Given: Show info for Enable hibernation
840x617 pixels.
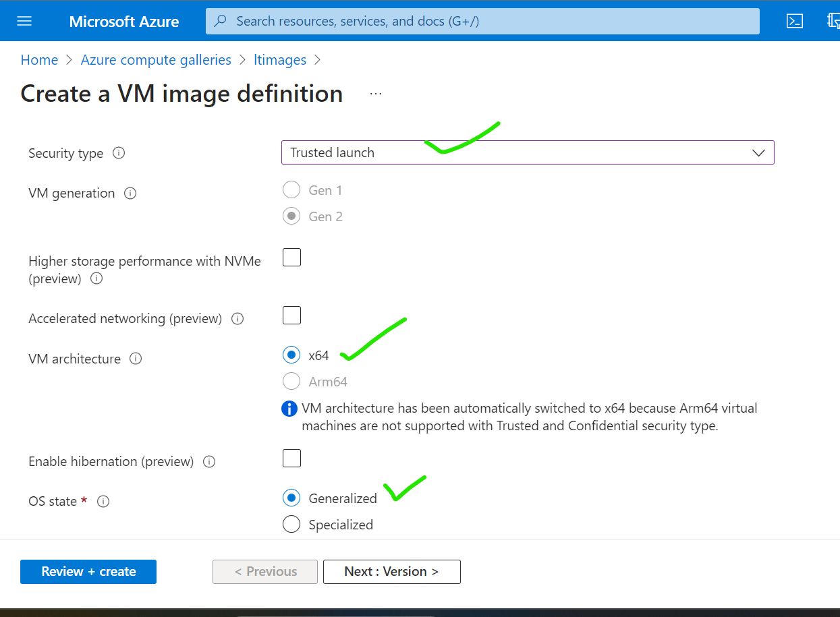Looking at the screenshot, I should (209, 462).
